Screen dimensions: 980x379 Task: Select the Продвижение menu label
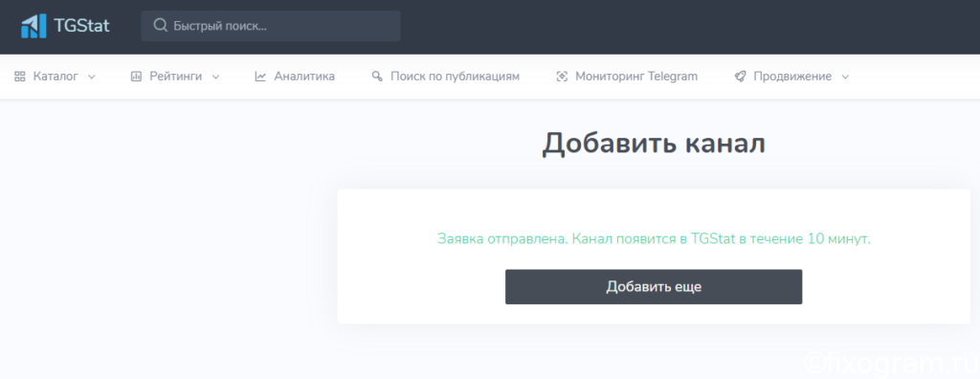point(792,77)
